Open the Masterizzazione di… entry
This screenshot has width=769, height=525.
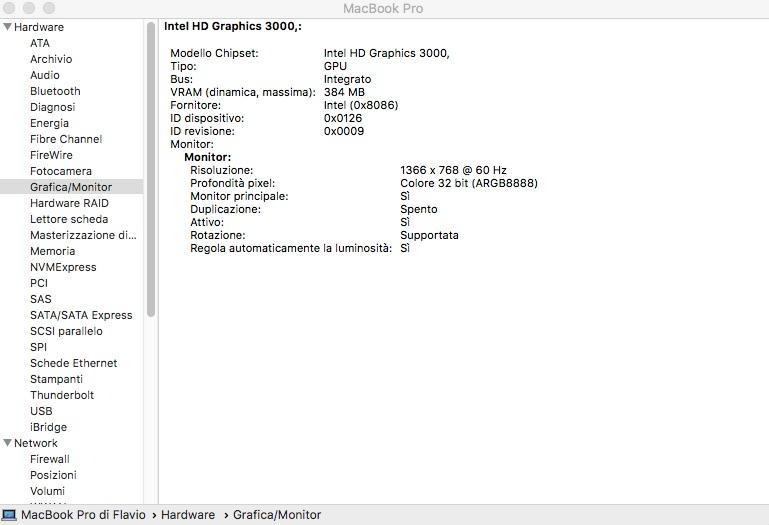click(x=83, y=235)
